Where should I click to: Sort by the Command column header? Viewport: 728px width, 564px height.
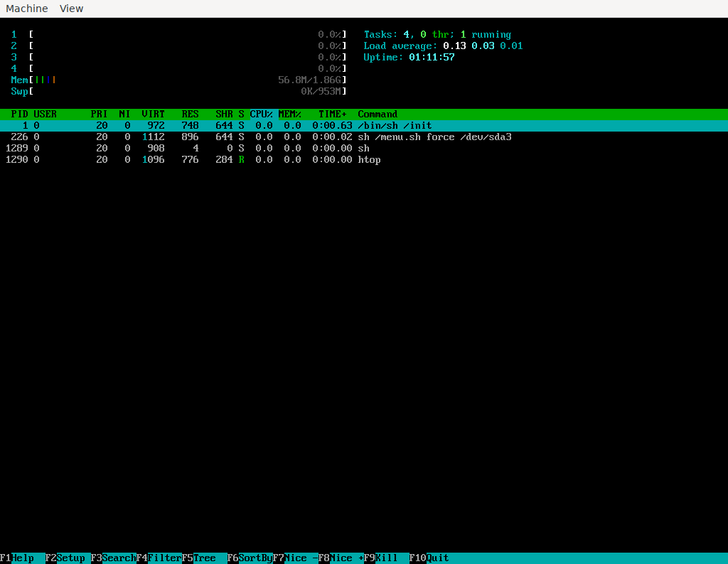(x=378, y=115)
